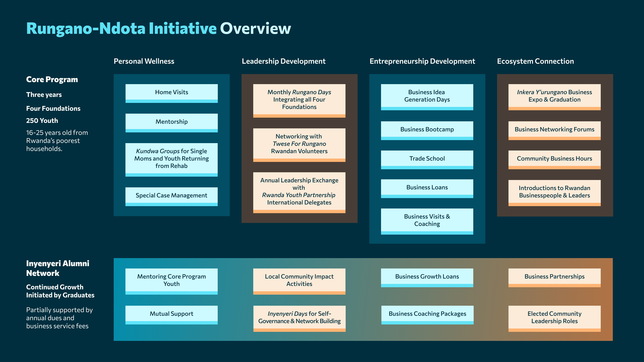Viewport: 644px width, 362px height.
Task: Click the Home Visits box
Action: [172, 93]
